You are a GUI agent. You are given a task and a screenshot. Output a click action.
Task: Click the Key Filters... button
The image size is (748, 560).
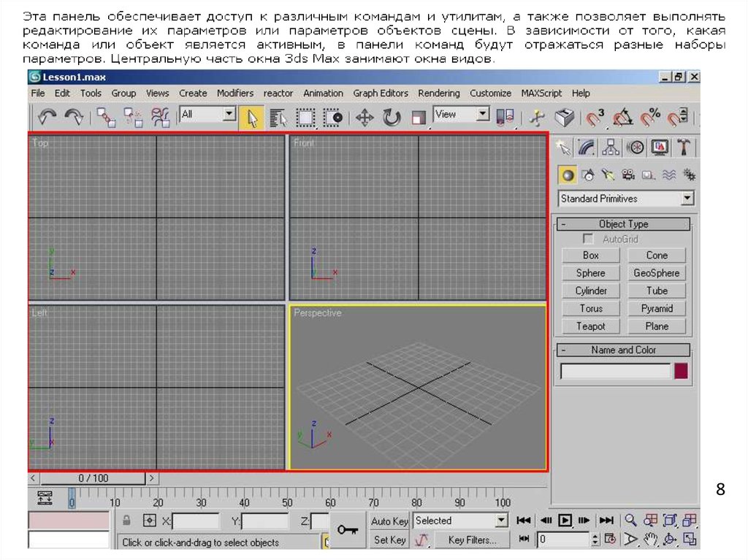point(472,540)
